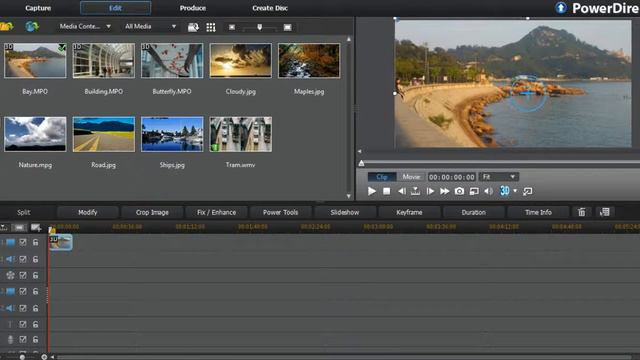Screen dimensions: 640x360
Task: Toggle audio track 2 enable checkbox
Action: click(x=23, y=308)
